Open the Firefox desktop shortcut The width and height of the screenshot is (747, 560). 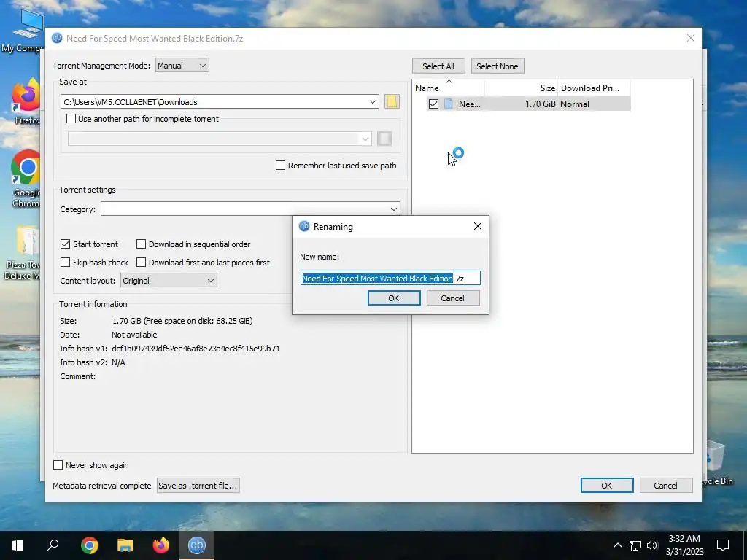click(25, 102)
